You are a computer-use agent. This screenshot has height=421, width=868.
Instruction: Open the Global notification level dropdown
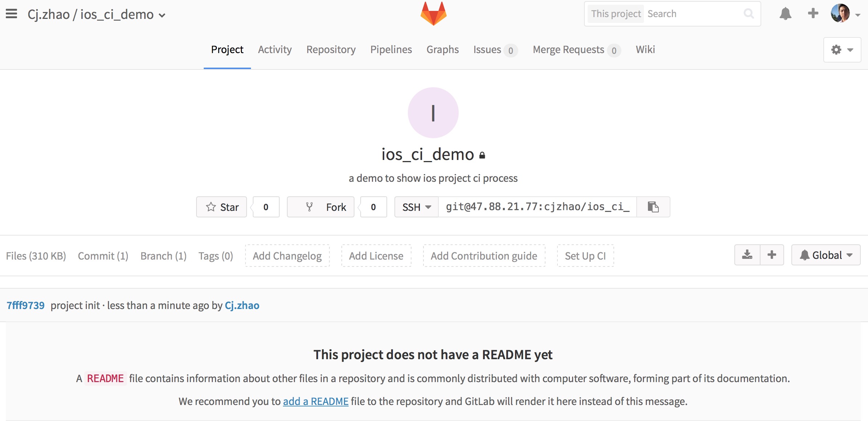pos(826,255)
